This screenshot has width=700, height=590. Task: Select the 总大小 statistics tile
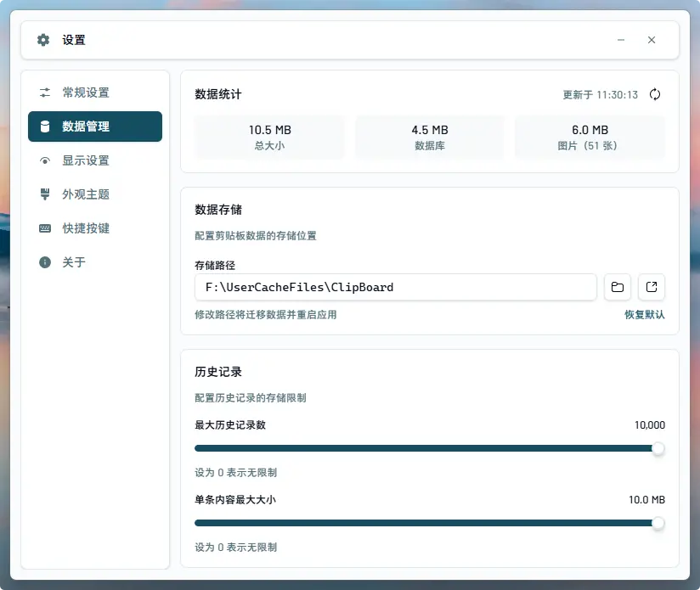click(x=269, y=138)
